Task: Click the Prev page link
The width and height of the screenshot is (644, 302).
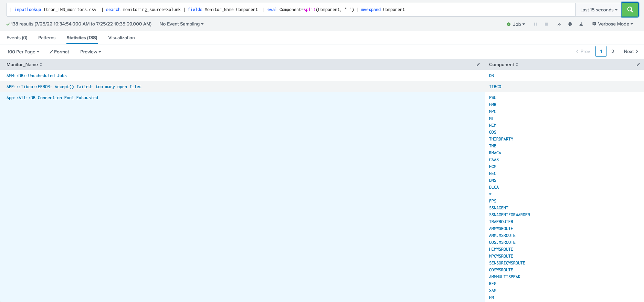Action: click(x=583, y=51)
